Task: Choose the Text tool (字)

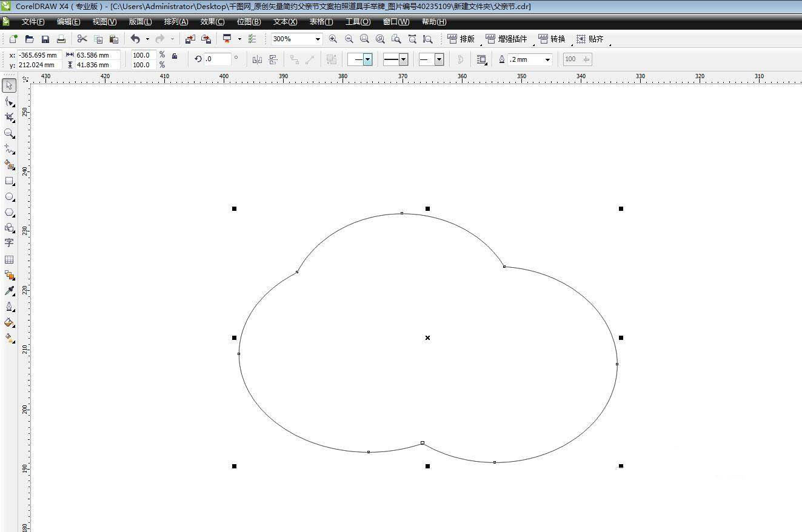Action: (x=9, y=243)
